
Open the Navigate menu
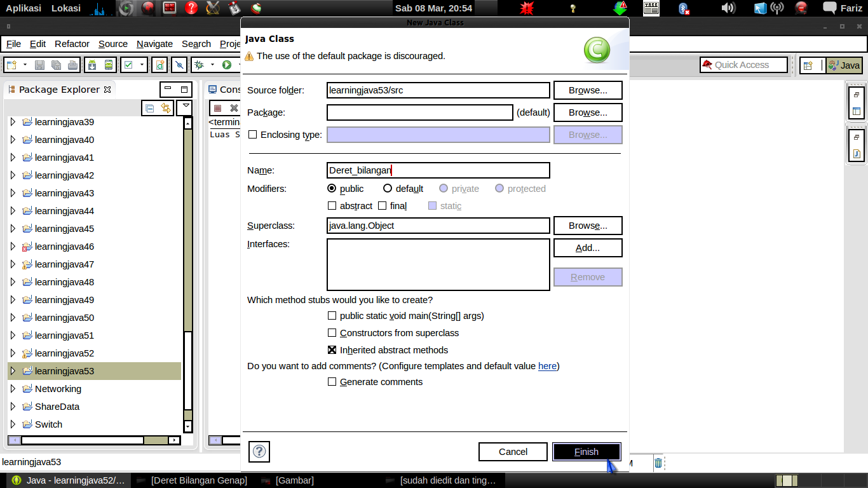click(x=154, y=44)
